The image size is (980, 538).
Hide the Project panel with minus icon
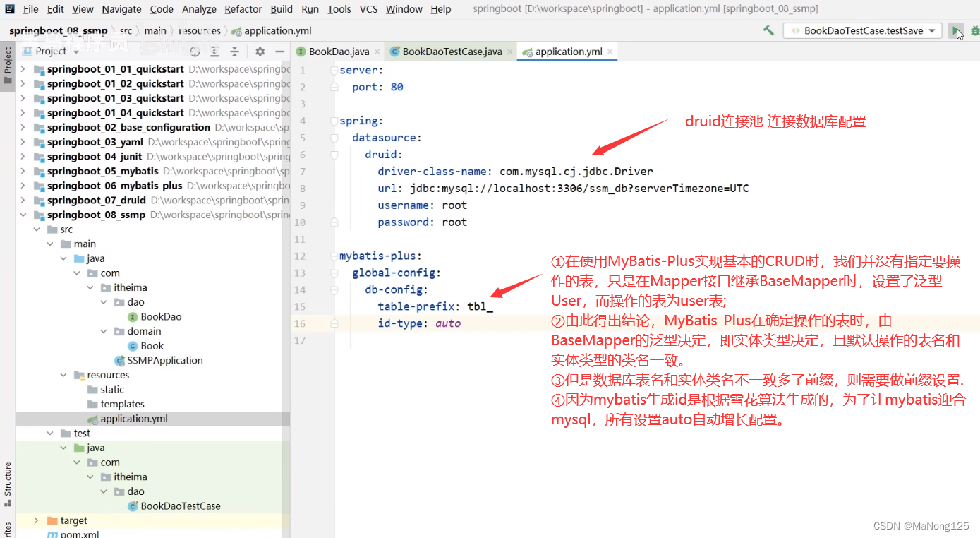coord(279,52)
